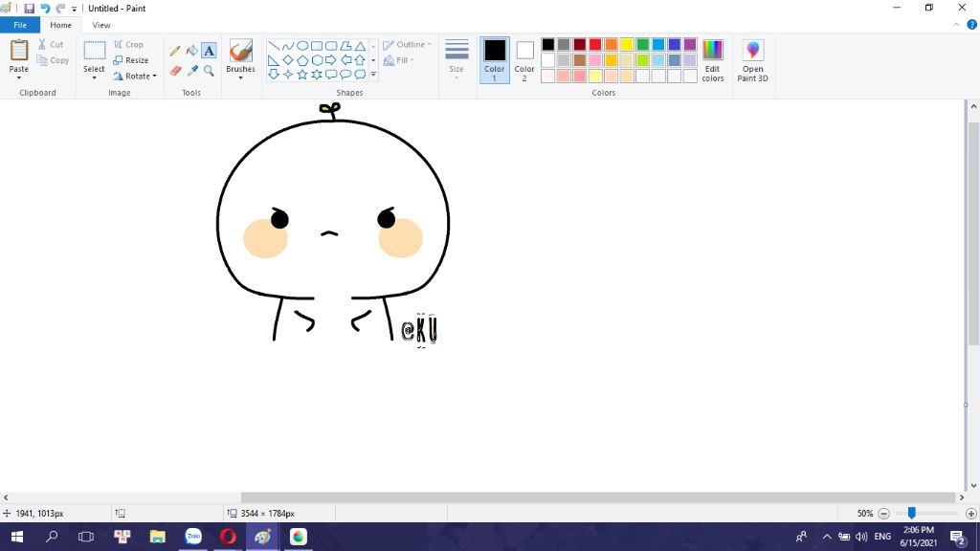This screenshot has height=551, width=980.
Task: Select the Fill with color bucket tool
Action: pyautogui.click(x=191, y=51)
